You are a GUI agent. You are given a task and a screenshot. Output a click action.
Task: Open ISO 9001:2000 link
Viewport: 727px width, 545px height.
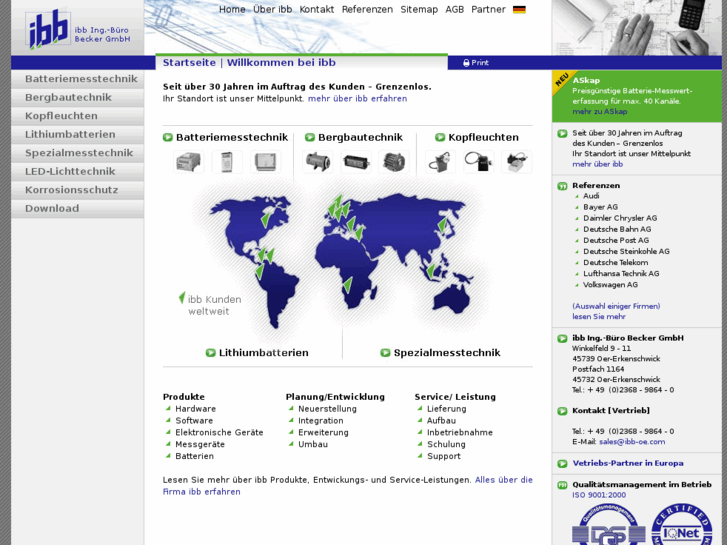click(599, 495)
